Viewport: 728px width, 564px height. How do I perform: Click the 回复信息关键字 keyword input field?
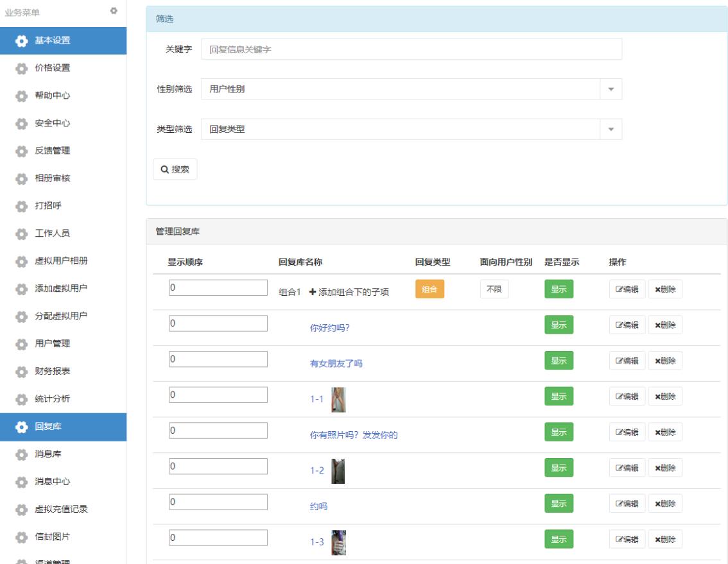(x=411, y=49)
